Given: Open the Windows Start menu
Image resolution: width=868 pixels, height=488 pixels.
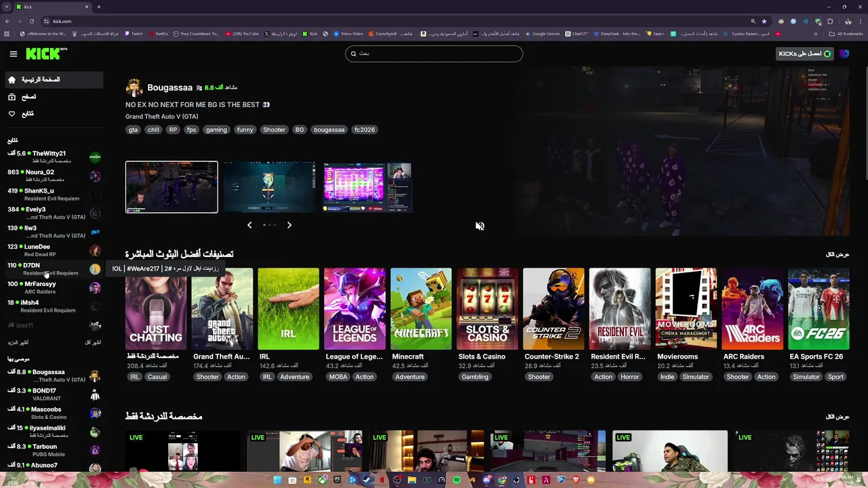Looking at the screenshot, I should point(277,480).
